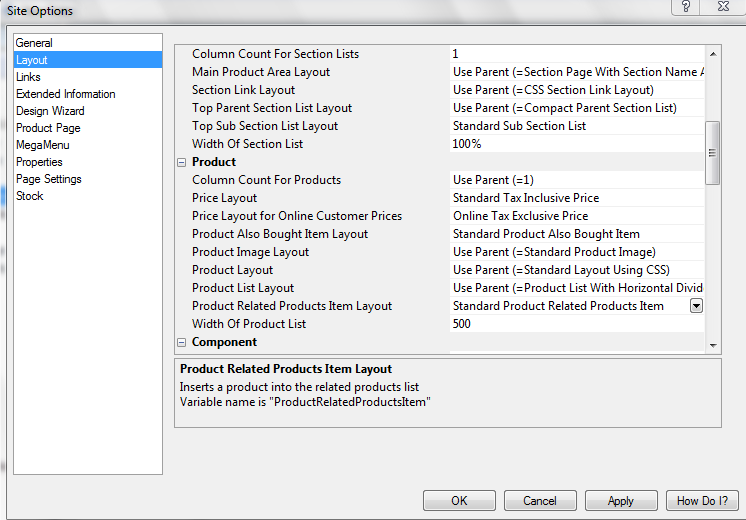746x520 pixels.
Task: Apply the site option changes
Action: point(620,500)
